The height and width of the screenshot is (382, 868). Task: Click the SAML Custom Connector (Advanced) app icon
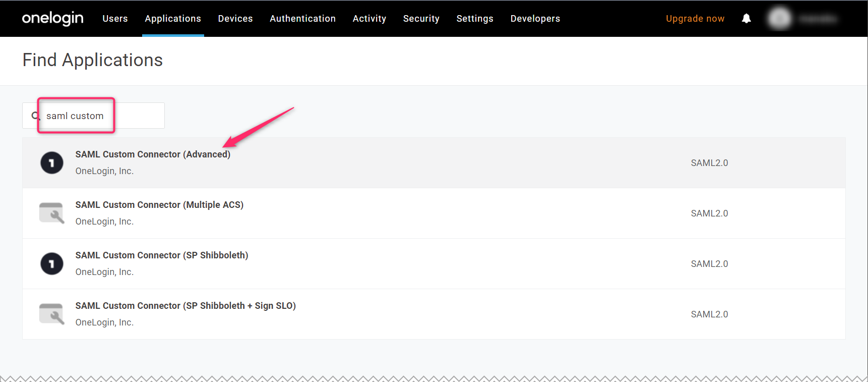[52, 163]
